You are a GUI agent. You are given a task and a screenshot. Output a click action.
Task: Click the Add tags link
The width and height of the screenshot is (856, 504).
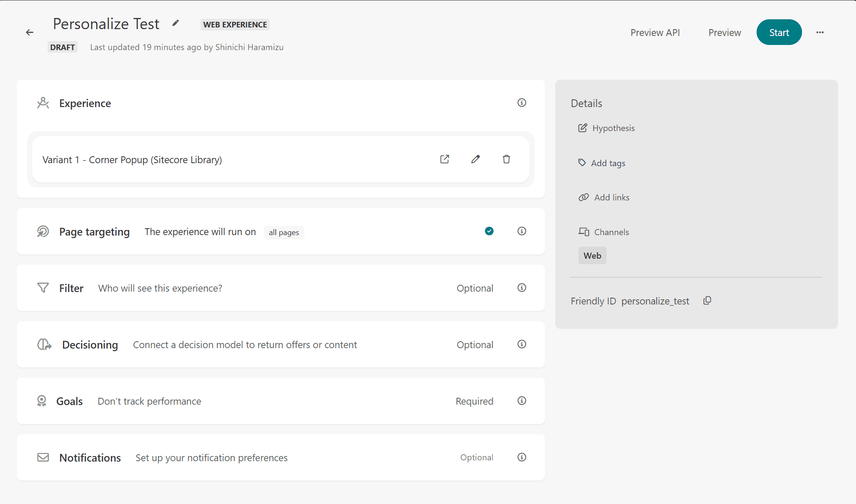[608, 163]
